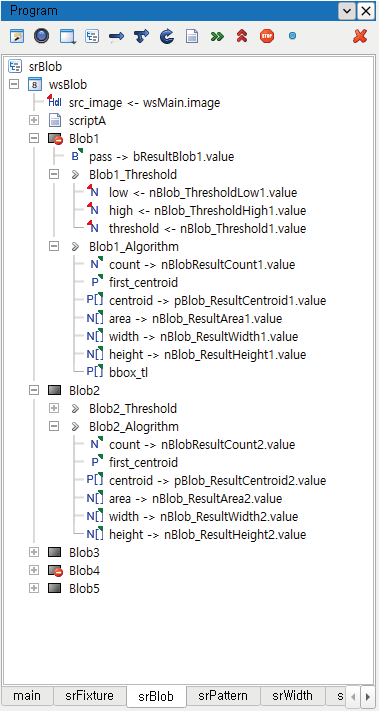Expand the Blob4 tree node
The width and height of the screenshot is (379, 711).
pyautogui.click(x=34, y=570)
